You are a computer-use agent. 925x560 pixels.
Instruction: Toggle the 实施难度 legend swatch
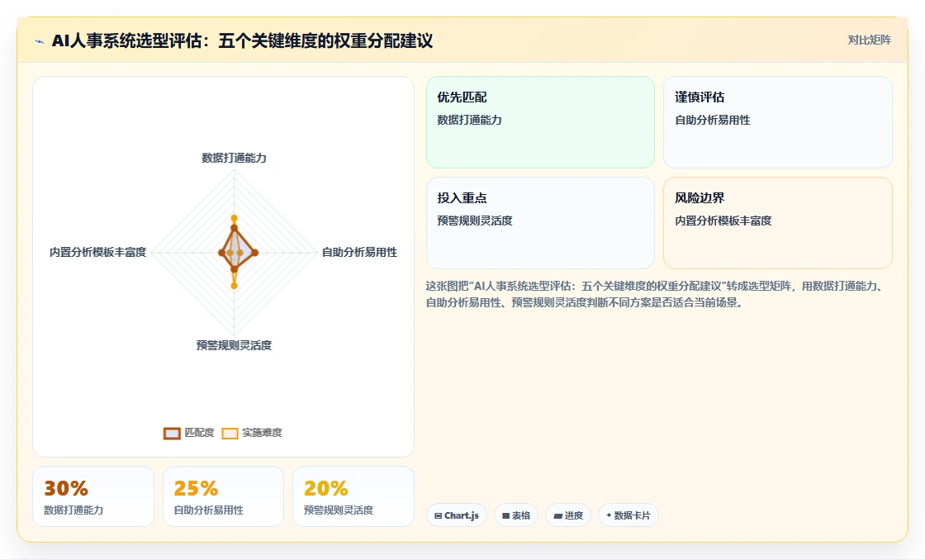(230, 433)
